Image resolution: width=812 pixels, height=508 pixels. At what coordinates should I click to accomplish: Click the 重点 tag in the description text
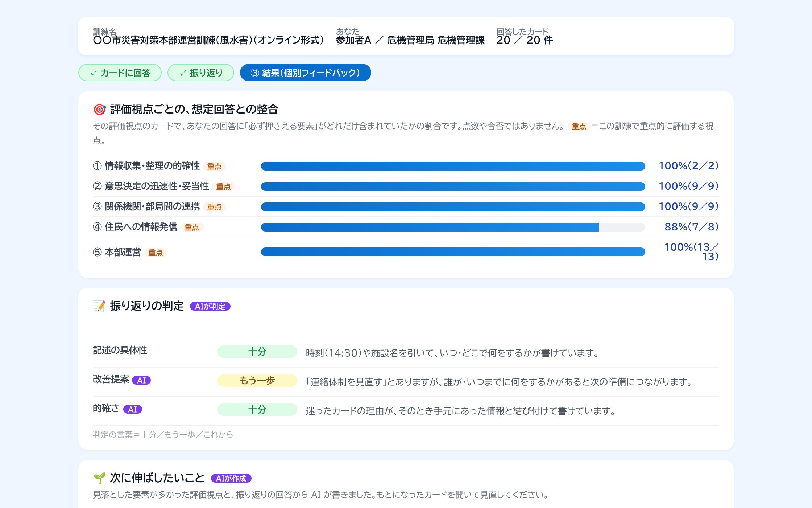579,126
